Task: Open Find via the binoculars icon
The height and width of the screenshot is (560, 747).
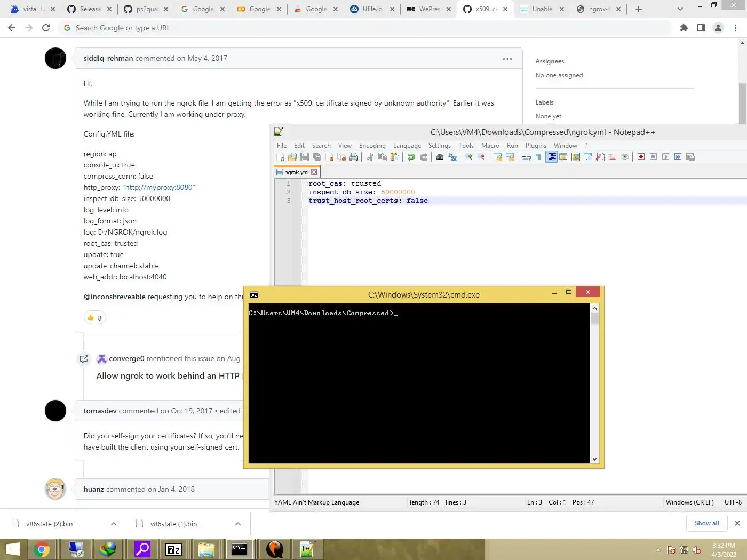Action: point(440,157)
